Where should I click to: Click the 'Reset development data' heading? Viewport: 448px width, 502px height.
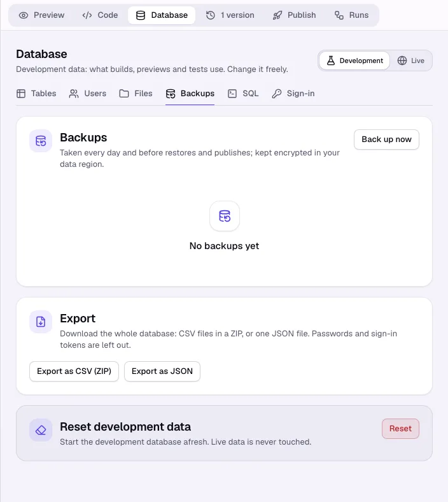(125, 427)
